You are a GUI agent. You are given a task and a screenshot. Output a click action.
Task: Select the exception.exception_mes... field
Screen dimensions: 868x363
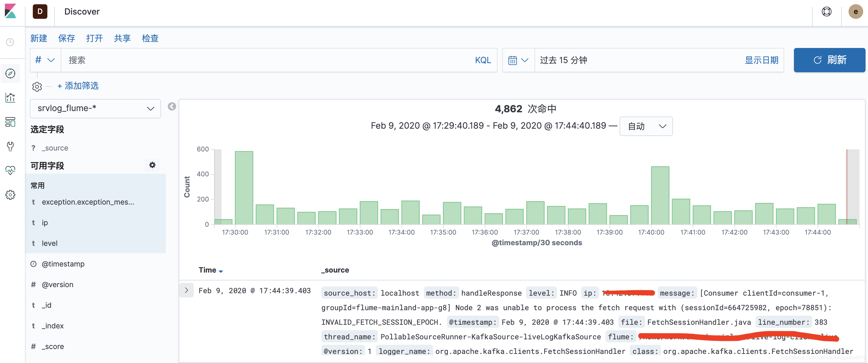(x=87, y=202)
